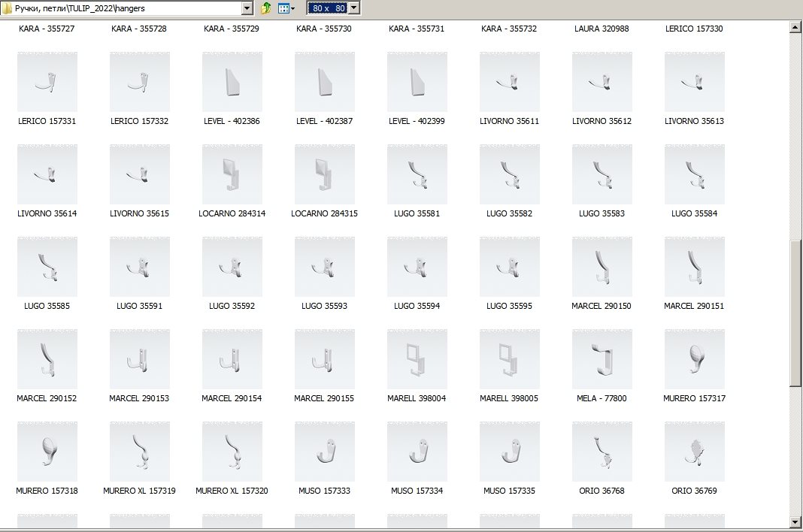This screenshot has height=532, width=803.
Task: Click the KARA - 355732 label
Action: [509, 29]
